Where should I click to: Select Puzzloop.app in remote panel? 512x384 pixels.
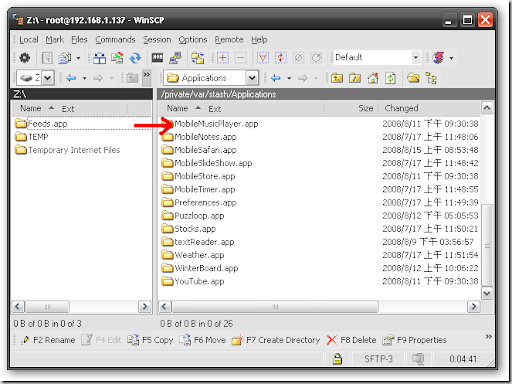(193, 216)
